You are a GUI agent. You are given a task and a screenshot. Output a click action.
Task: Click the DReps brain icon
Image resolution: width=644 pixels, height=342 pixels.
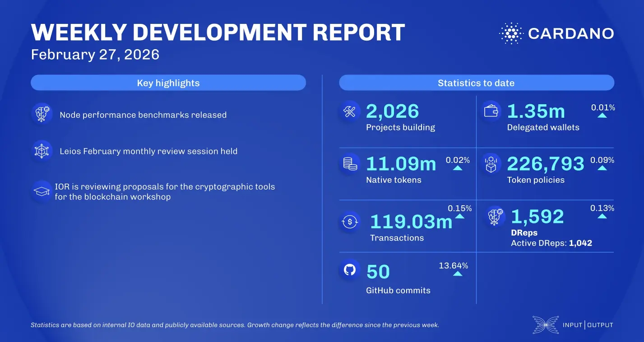click(x=496, y=216)
